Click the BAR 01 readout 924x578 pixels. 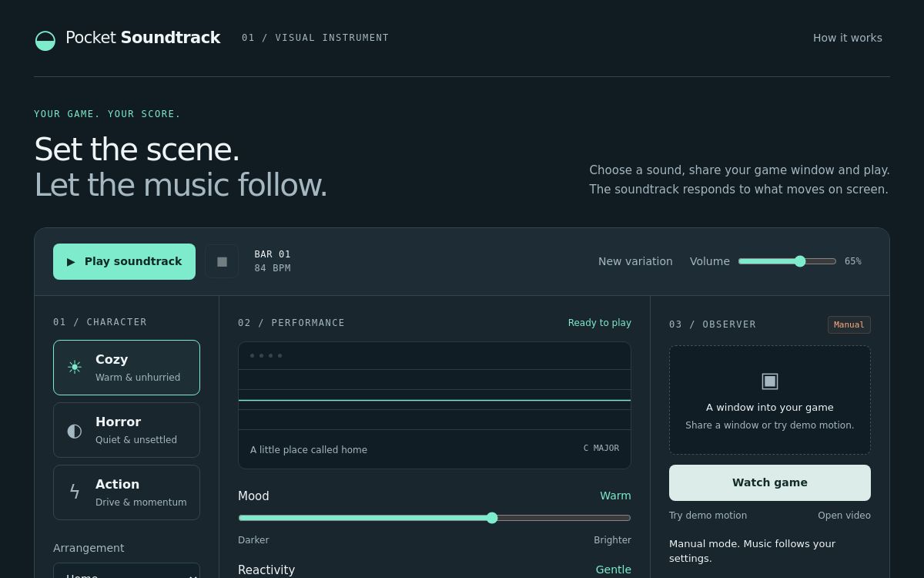(273, 254)
